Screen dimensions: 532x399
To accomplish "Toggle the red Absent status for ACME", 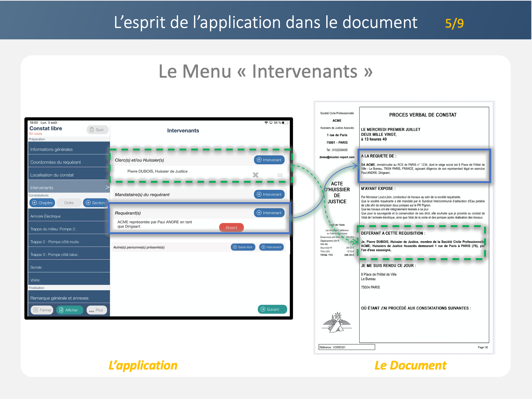I will click(x=231, y=228).
